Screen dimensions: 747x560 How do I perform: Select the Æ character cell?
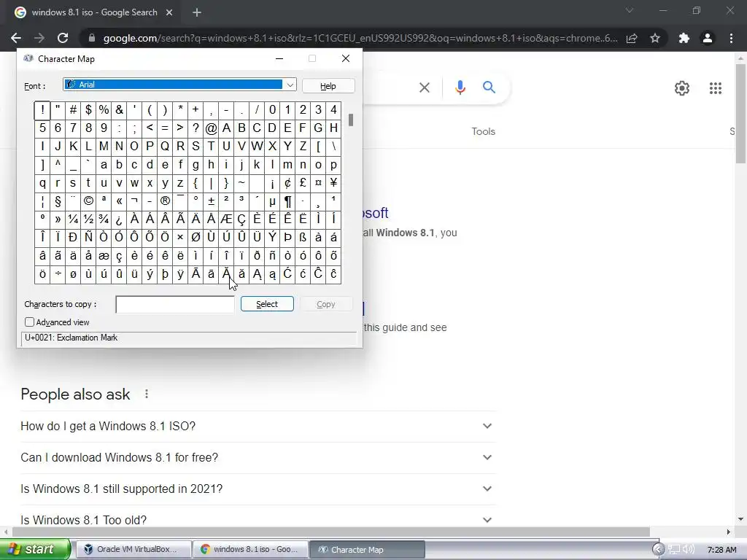[226, 219]
